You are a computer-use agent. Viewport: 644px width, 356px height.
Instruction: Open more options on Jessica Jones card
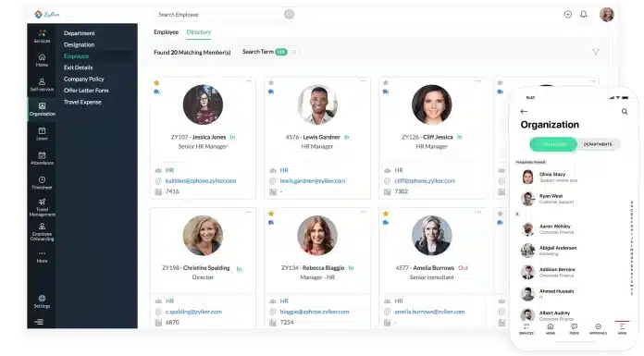(x=249, y=80)
